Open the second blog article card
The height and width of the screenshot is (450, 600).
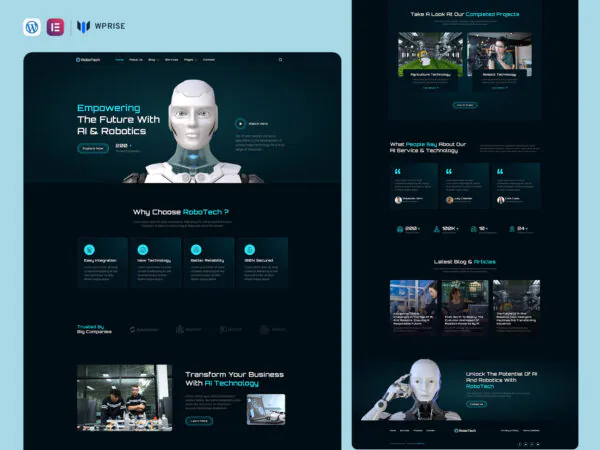click(x=465, y=308)
